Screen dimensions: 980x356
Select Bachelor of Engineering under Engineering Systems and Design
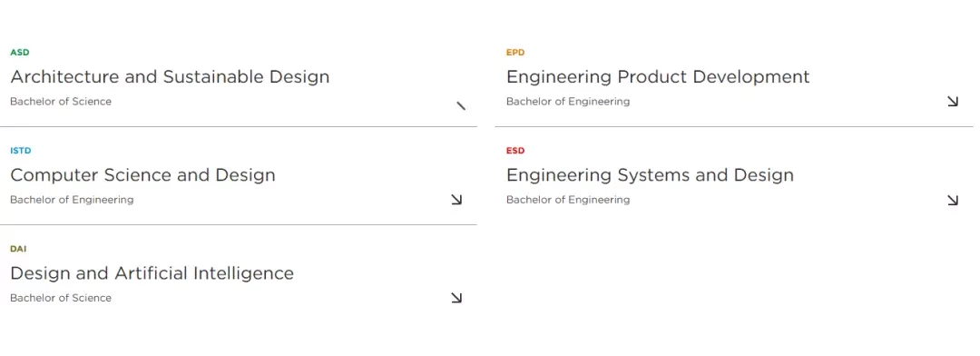[x=568, y=200]
